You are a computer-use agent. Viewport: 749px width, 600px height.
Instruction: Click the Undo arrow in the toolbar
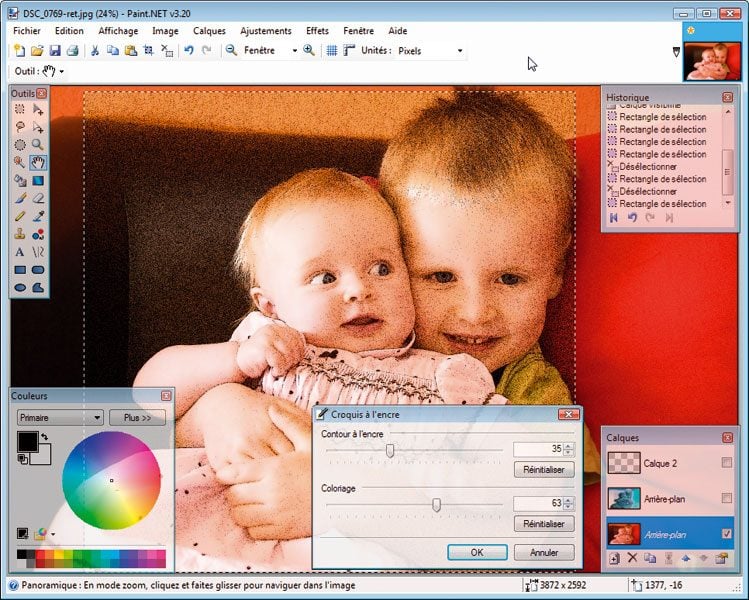coord(188,50)
